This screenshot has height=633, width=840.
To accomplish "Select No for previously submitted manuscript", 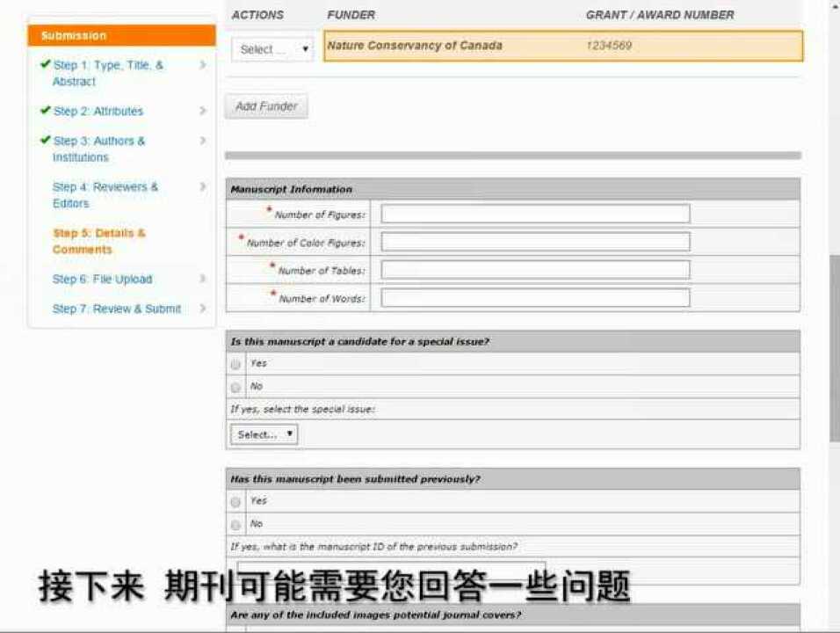I will tap(235, 524).
